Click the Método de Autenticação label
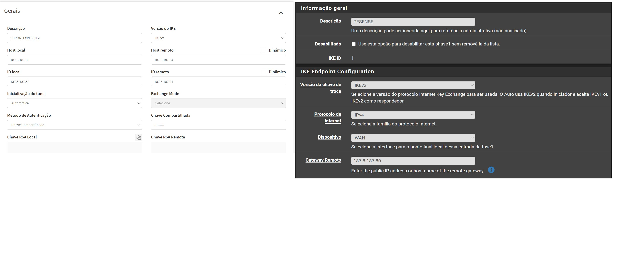Screen dimensions: 644x272 click(29, 115)
